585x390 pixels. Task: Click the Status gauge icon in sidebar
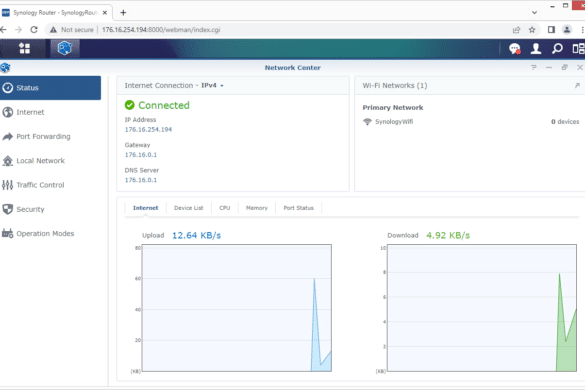tap(7, 88)
